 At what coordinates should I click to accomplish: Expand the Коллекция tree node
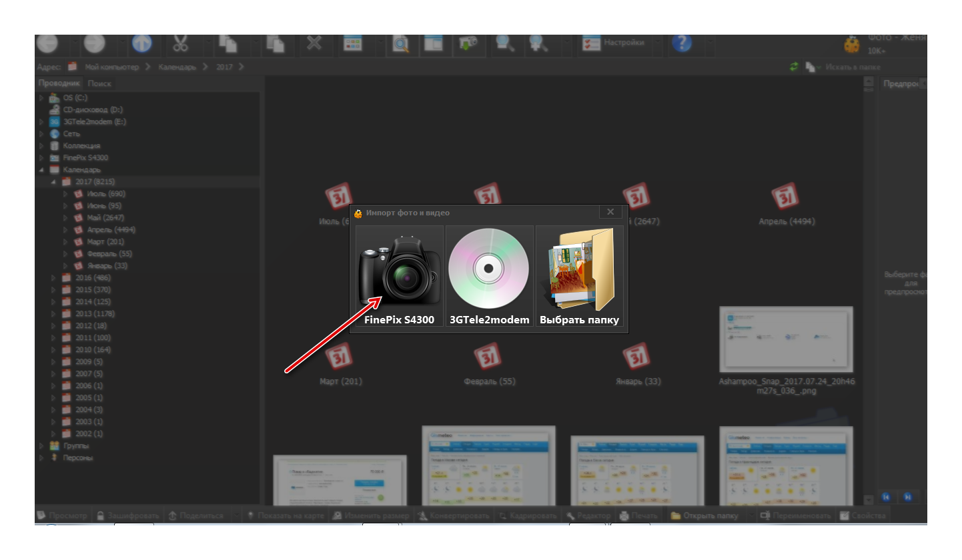41,146
